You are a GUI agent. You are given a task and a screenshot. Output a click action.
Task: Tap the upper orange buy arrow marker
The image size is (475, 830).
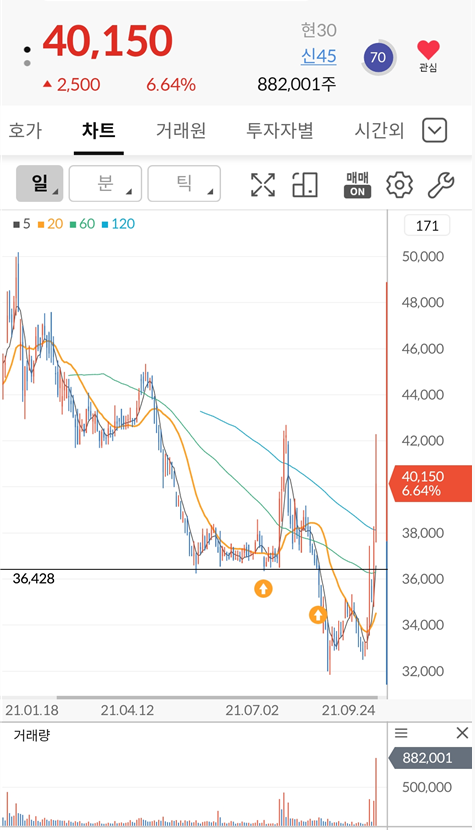pyautogui.click(x=263, y=588)
